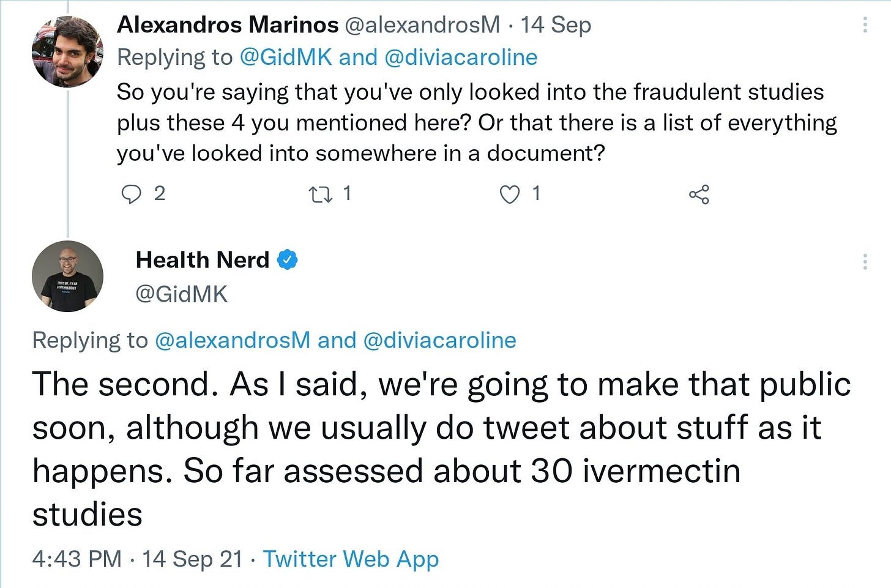
Task: Open more options menu on Alexandros' tweet
Action: [865, 24]
